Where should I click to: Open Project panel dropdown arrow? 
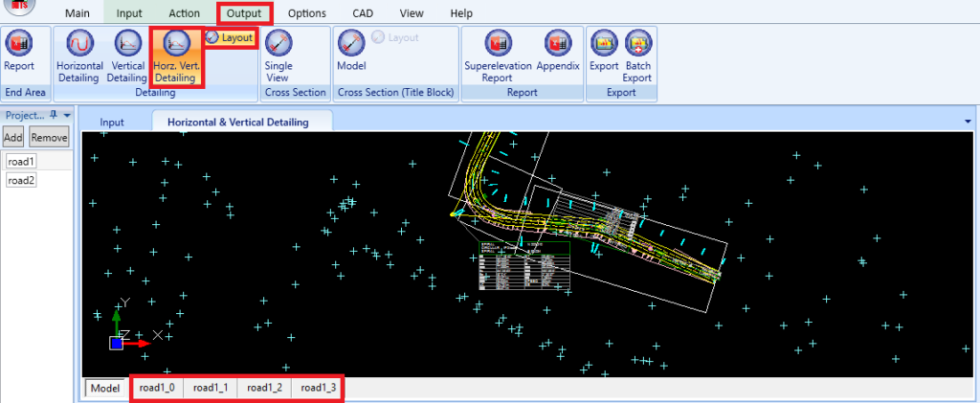[x=66, y=116]
